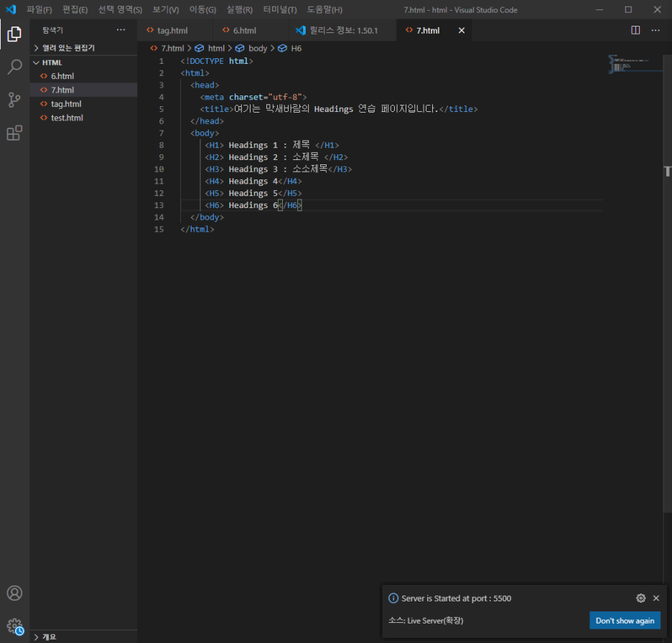Click the meta charset line
Viewport: 672px width, 643px height.
(253, 98)
